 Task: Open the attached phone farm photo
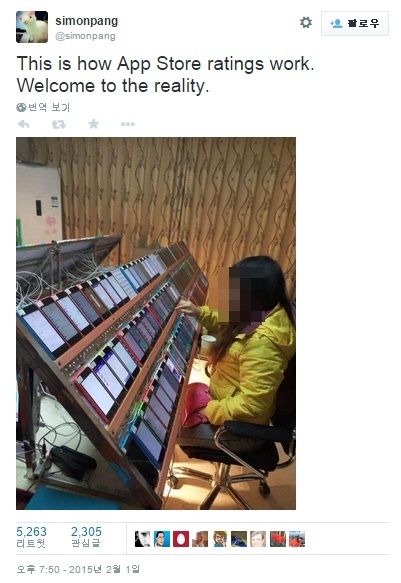(x=156, y=323)
